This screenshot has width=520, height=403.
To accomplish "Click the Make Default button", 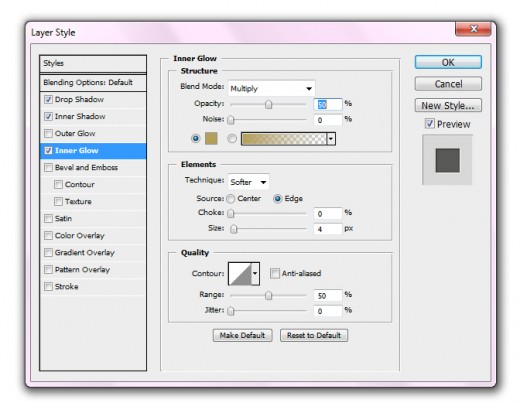I will pyautogui.click(x=242, y=335).
